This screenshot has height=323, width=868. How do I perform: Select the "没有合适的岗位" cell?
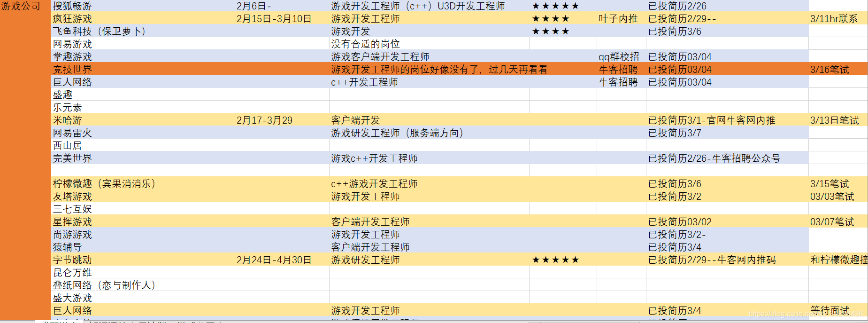[430, 44]
